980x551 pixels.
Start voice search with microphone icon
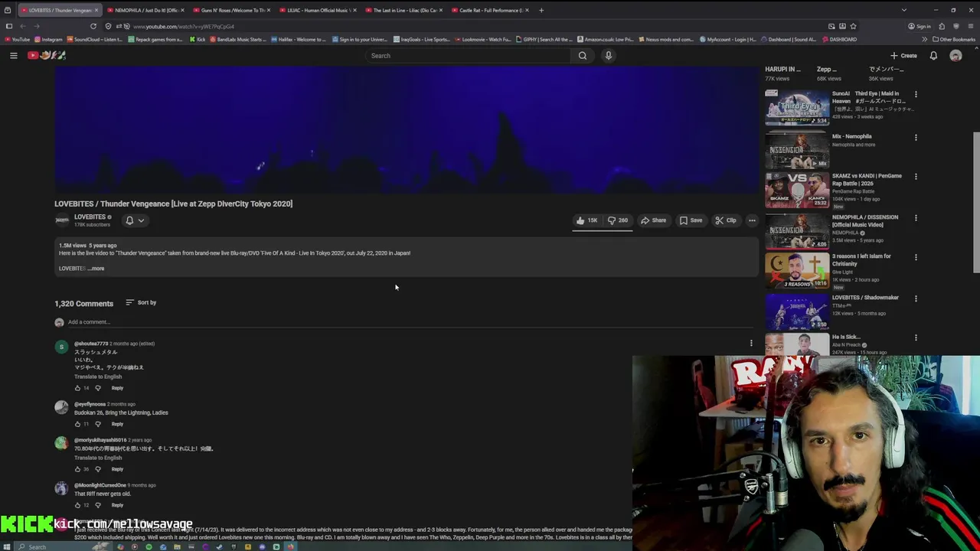click(x=609, y=55)
